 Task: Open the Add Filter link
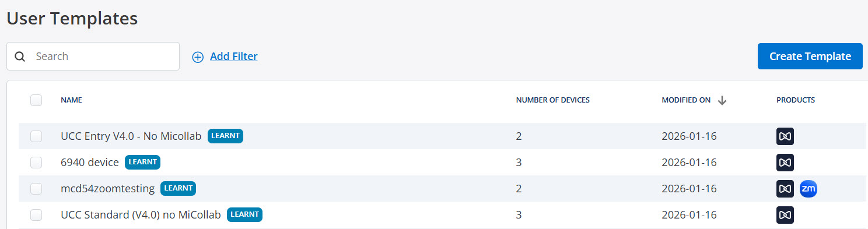pyautogui.click(x=234, y=57)
